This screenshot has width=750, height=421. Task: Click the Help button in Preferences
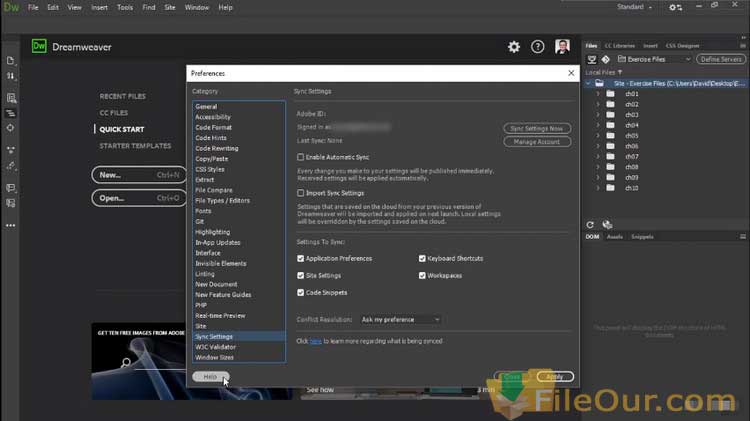click(210, 377)
